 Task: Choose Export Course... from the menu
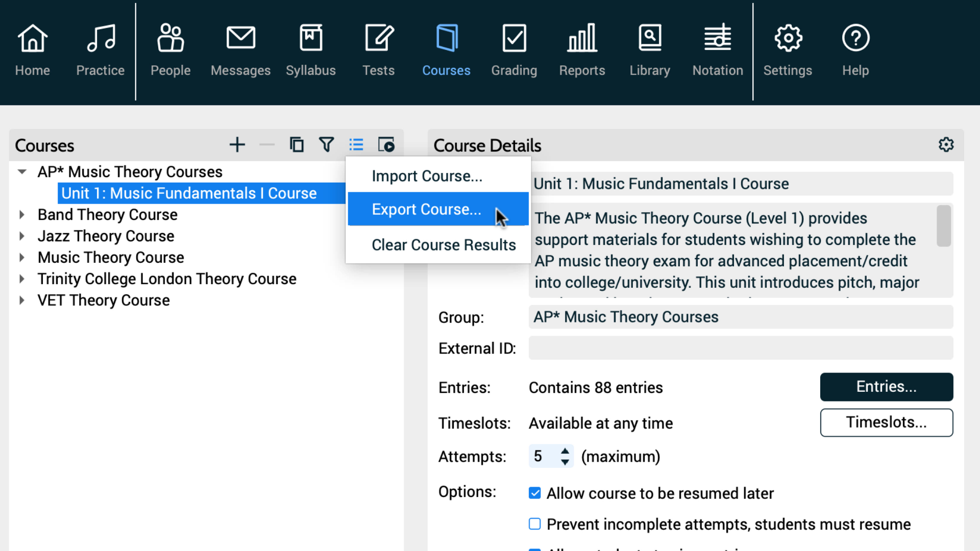coord(426,209)
